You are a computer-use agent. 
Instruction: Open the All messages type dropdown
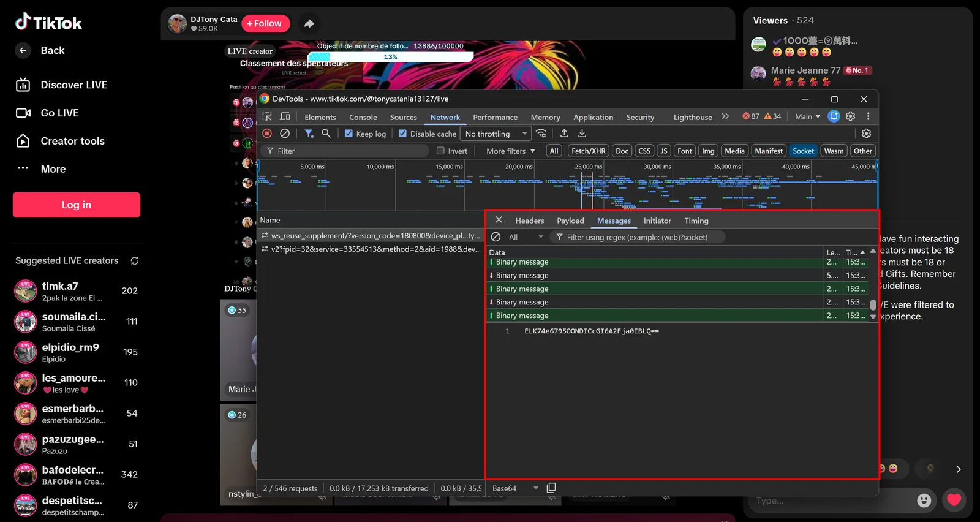pyautogui.click(x=526, y=237)
